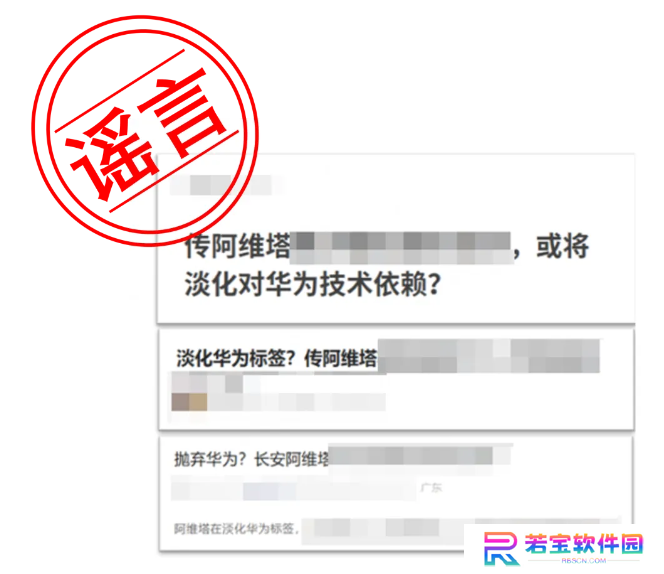Open the 若宝软件园 watermark text
664x574 pixels.
click(x=584, y=543)
